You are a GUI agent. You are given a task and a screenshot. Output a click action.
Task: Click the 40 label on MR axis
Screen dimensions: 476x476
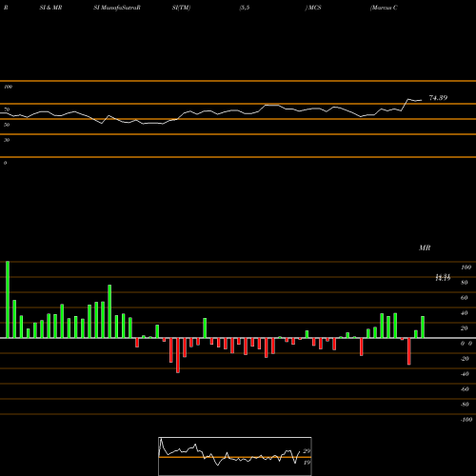(x=465, y=313)
